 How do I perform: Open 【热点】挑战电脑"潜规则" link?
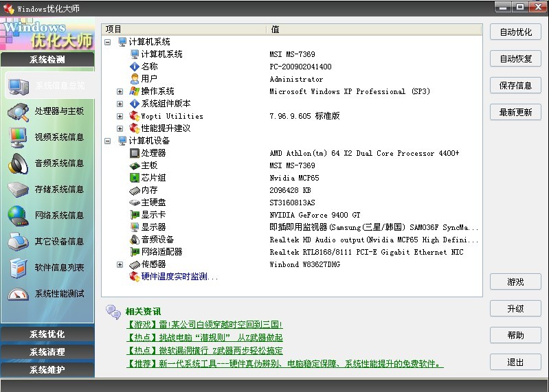(x=204, y=338)
